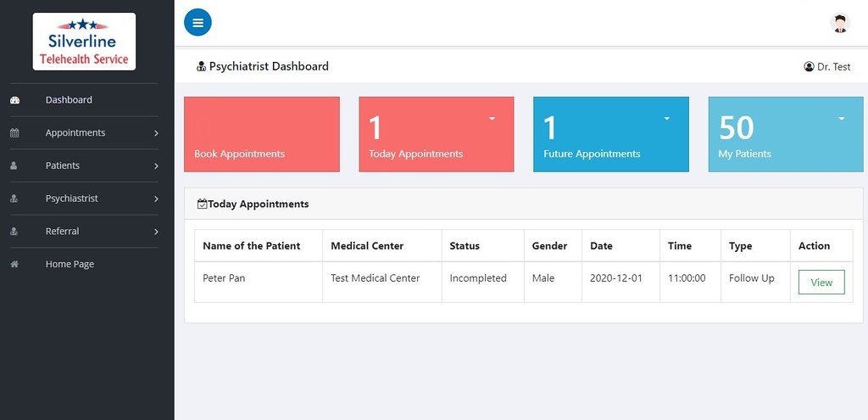View Peter Pan's appointment
Image resolution: width=868 pixels, height=420 pixels.
coord(821,283)
